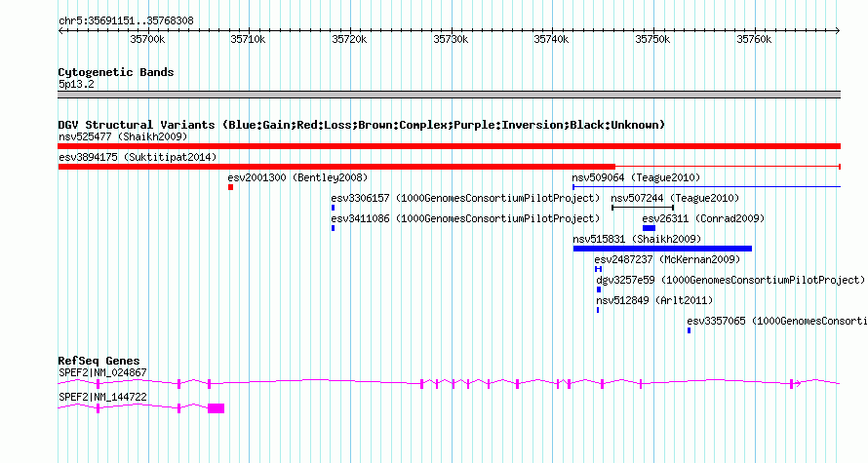Click the Cytogenetic Bands track title
The width and height of the screenshot is (868, 463).
pos(116,72)
